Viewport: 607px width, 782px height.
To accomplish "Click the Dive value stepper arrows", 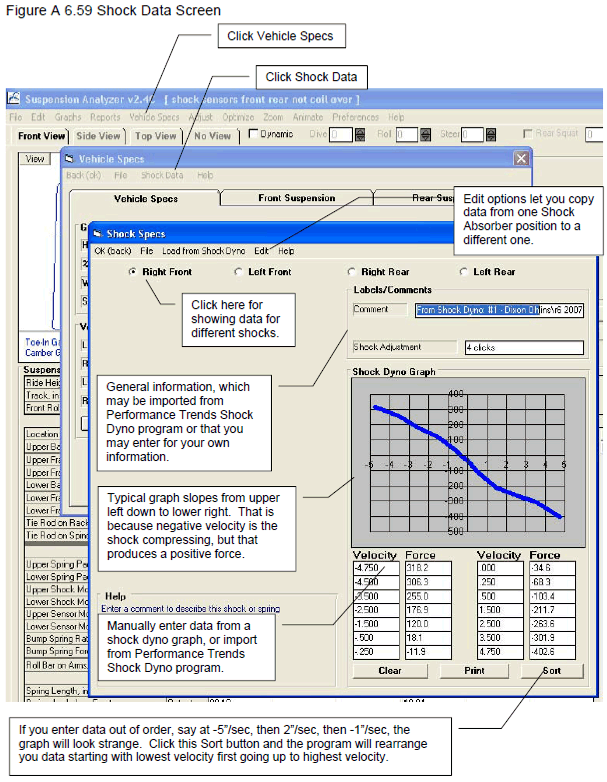I will 359,135.
